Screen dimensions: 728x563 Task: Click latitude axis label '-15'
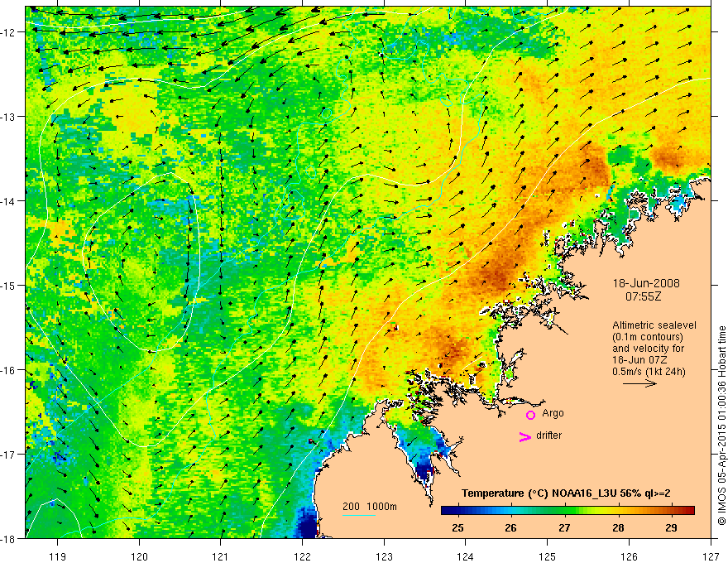[8, 286]
